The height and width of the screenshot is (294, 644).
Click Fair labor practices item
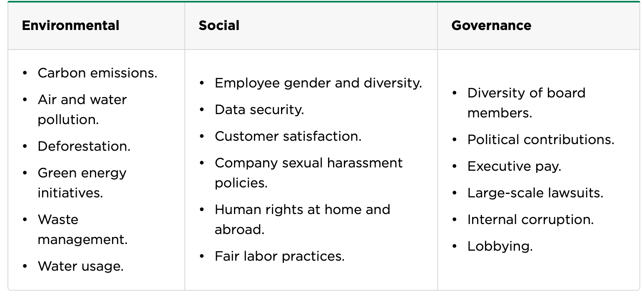tap(279, 256)
